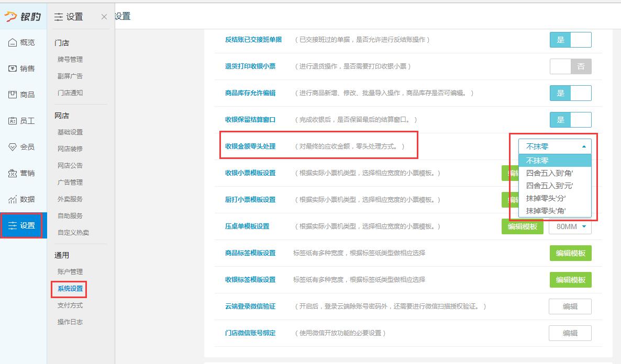
Task: Open the 80MM width dropdown
Action: (x=570, y=226)
